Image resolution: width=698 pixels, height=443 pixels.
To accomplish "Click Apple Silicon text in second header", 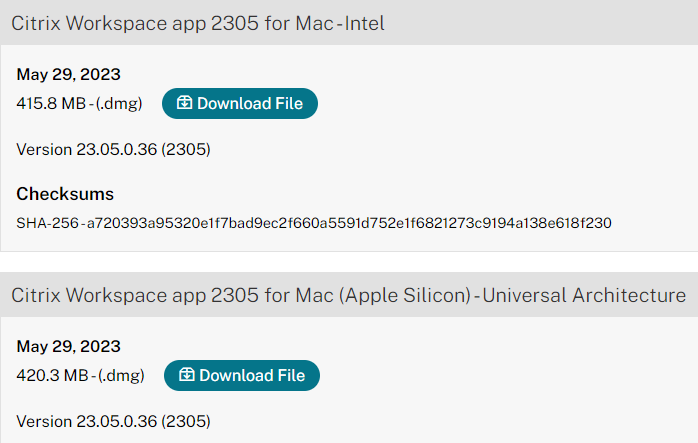I will tap(405, 295).
